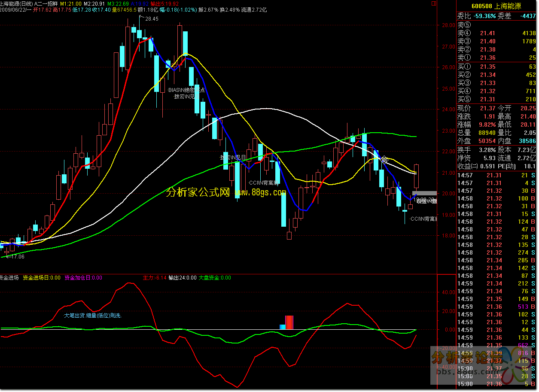Click the 40.00 label on indicator axis

[x=449, y=292]
